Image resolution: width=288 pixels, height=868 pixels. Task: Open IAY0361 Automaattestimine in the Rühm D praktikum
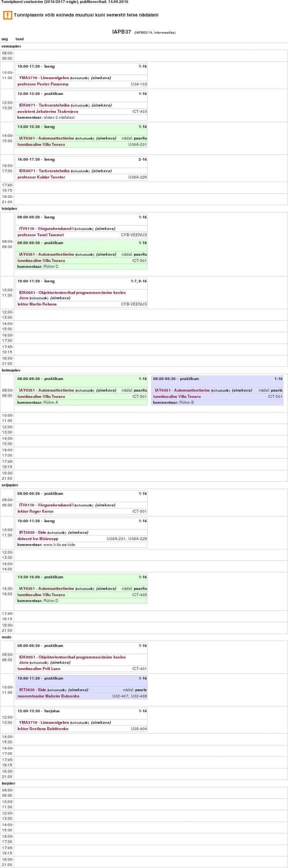coord(47,589)
